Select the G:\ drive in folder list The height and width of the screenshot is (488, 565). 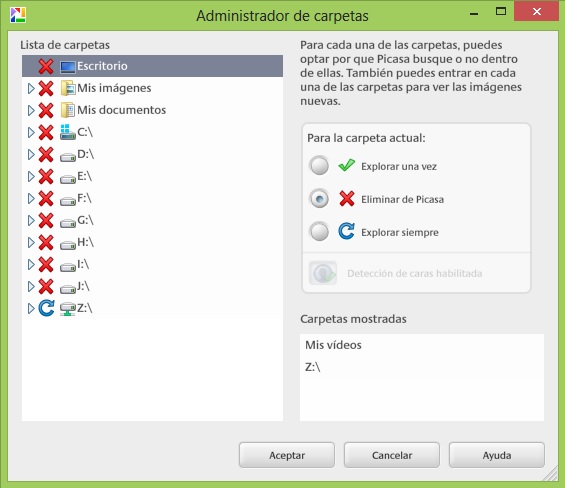[152, 220]
